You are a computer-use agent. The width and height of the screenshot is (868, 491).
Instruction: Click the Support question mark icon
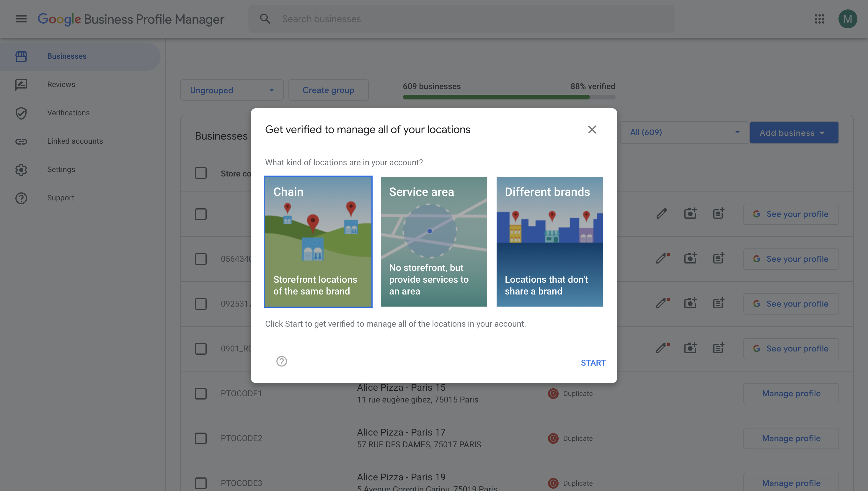(21, 198)
